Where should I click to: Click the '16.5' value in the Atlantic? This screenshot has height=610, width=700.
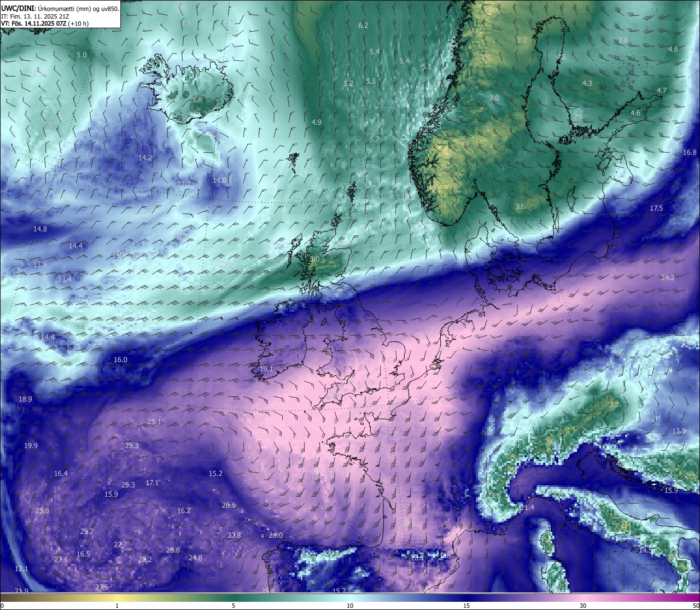(x=83, y=554)
